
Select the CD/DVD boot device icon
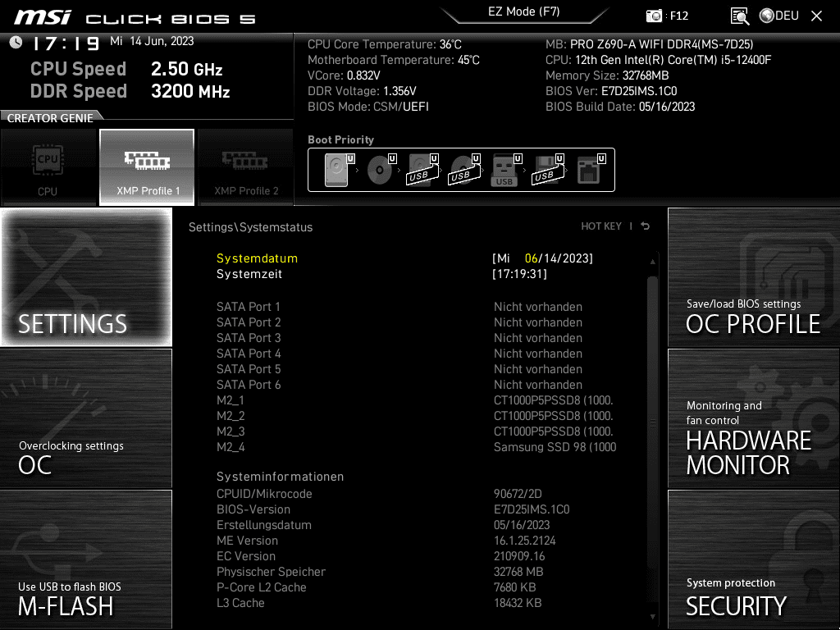(381, 170)
